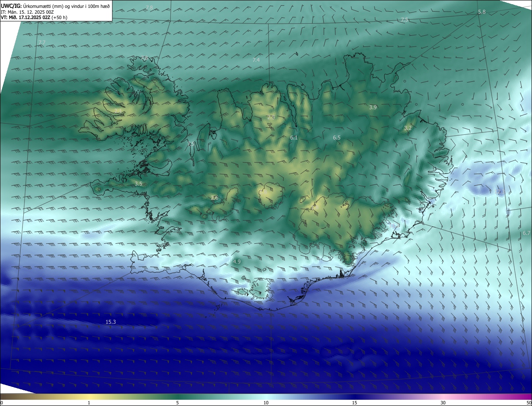The image size is (532, 406).
Task: Click the 2.3 value on the northern peninsula
Action: coord(271,117)
